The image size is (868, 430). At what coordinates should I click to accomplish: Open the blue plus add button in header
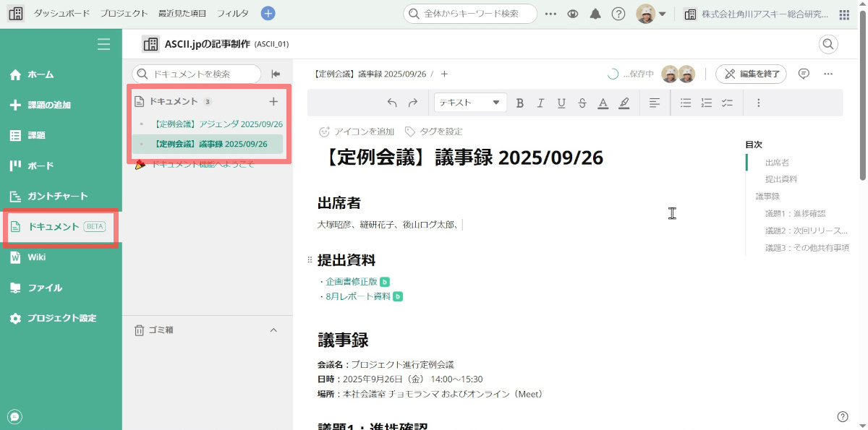pyautogui.click(x=268, y=14)
